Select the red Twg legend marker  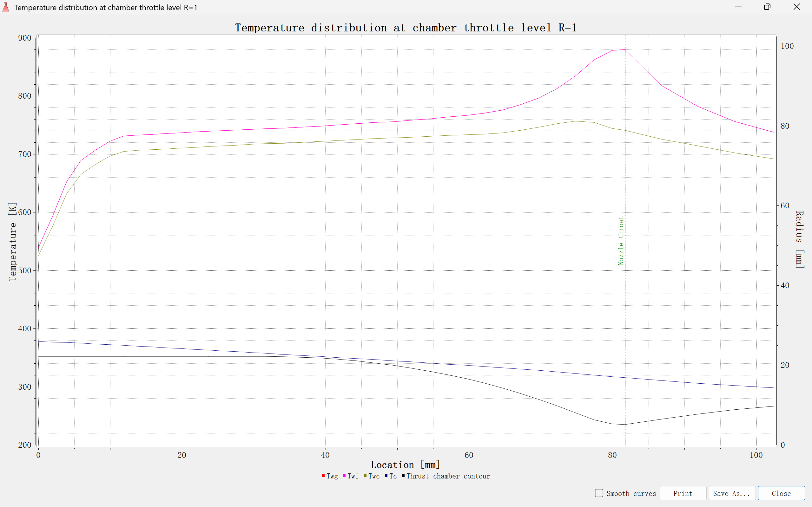click(x=323, y=476)
